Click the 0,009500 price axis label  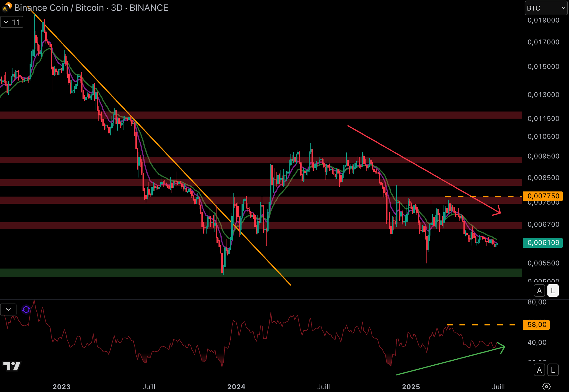(x=543, y=156)
